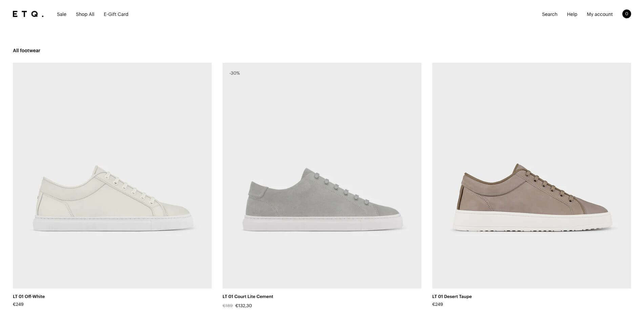The height and width of the screenshot is (316, 644).
Task: Open the Sale menu item
Action: click(62, 14)
